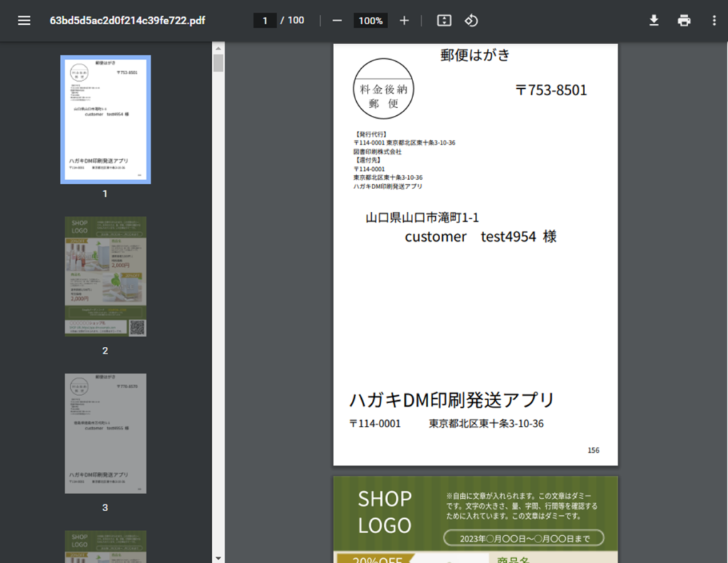Zoom in with the plus icon

pyautogui.click(x=404, y=21)
